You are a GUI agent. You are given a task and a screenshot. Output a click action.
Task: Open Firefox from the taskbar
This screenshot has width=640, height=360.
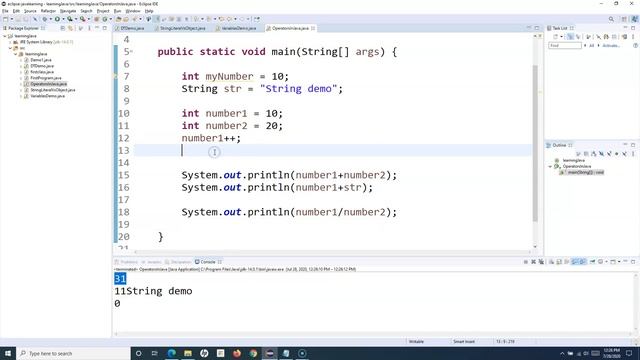coord(237,353)
